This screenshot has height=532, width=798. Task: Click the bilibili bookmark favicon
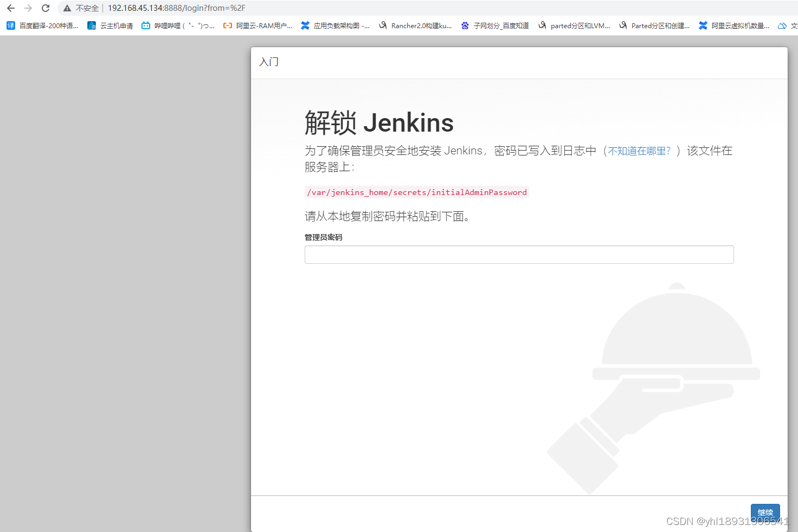(x=146, y=25)
